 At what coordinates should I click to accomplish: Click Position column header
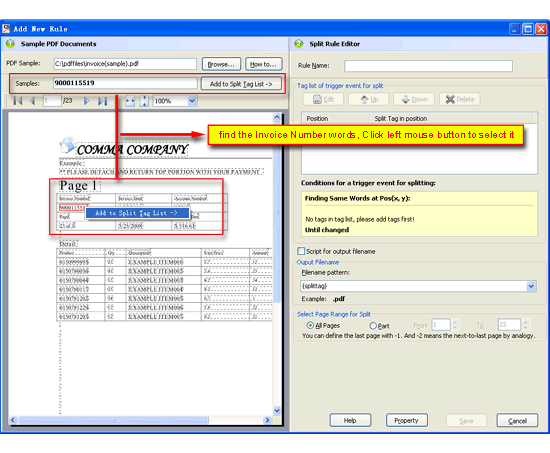point(335,119)
